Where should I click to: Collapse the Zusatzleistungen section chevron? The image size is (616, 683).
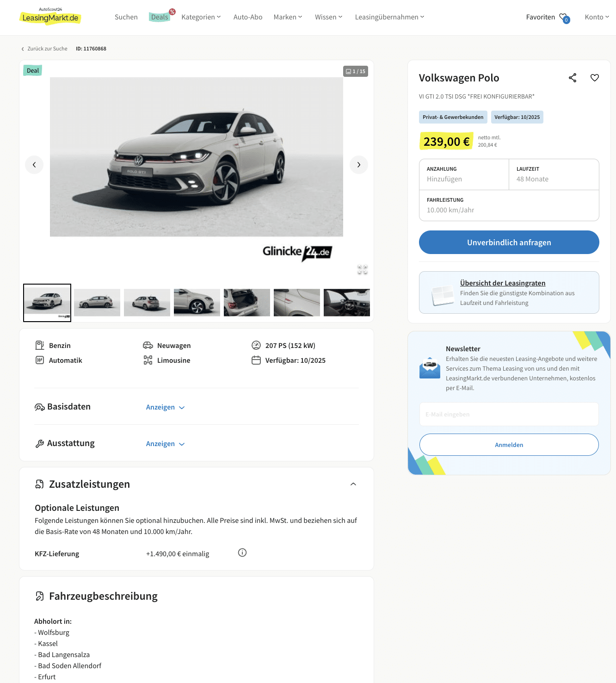[x=353, y=484]
